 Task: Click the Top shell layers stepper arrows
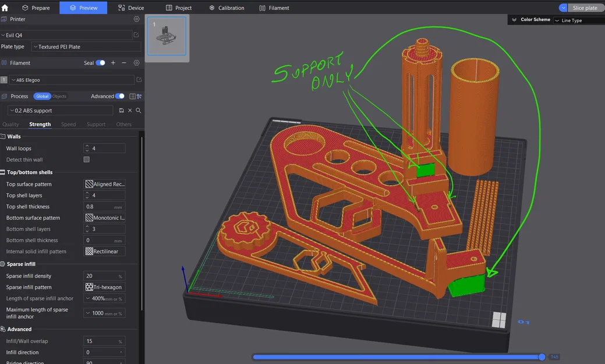click(x=87, y=195)
